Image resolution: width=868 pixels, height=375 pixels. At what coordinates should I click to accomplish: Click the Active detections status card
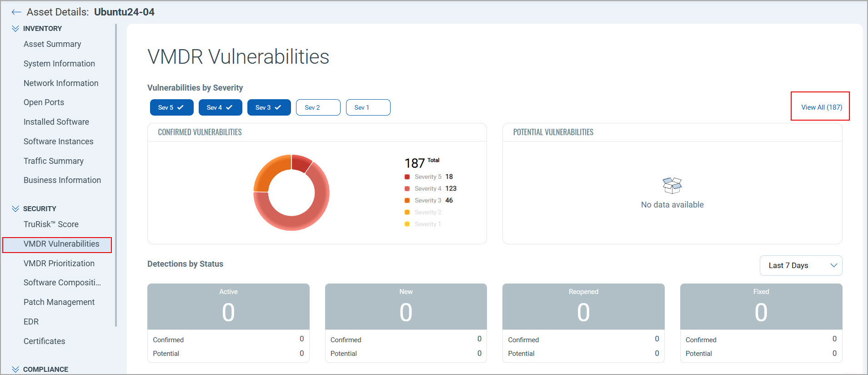click(228, 307)
